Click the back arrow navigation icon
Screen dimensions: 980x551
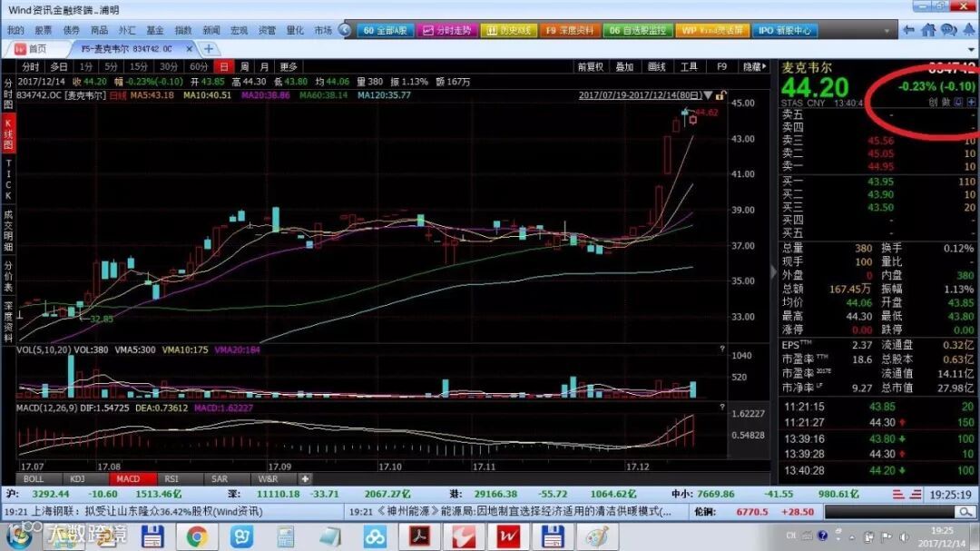pyautogui.click(x=908, y=30)
